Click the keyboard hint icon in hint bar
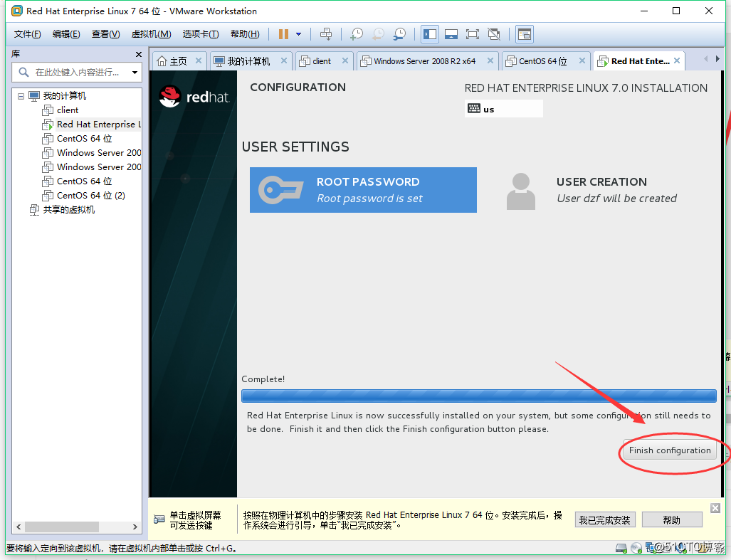 159,519
